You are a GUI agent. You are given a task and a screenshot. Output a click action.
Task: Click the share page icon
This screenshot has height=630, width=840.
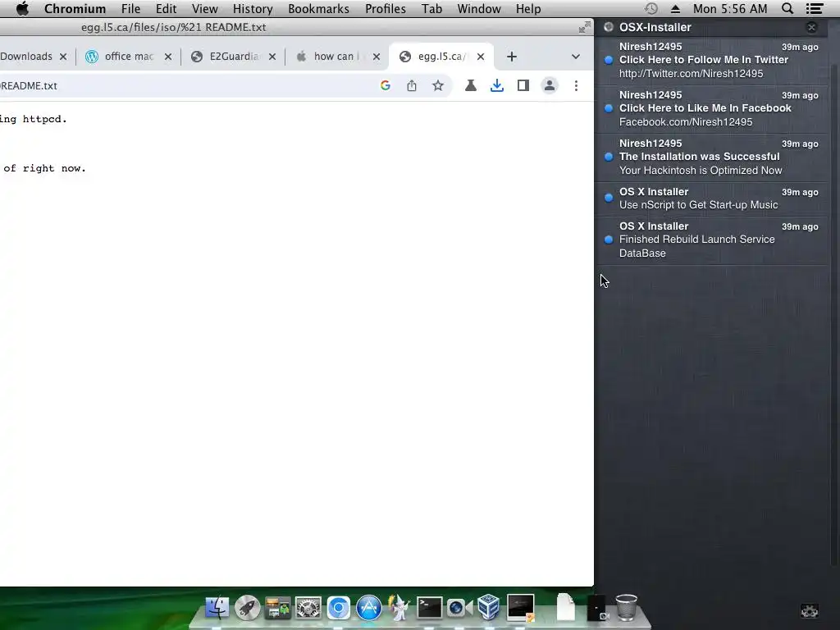412,85
